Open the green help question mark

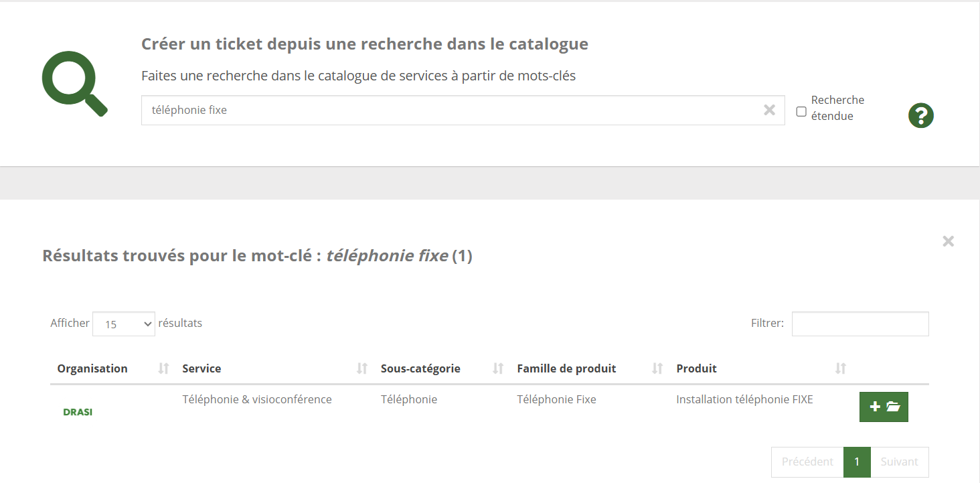click(x=920, y=116)
